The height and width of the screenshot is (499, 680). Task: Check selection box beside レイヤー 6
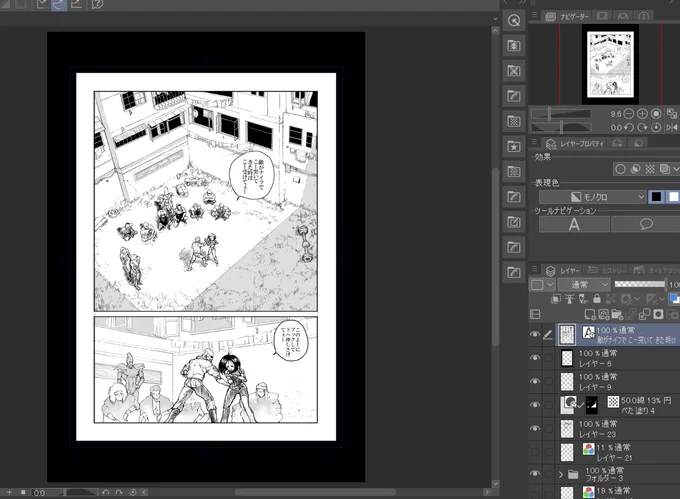[x=549, y=358]
